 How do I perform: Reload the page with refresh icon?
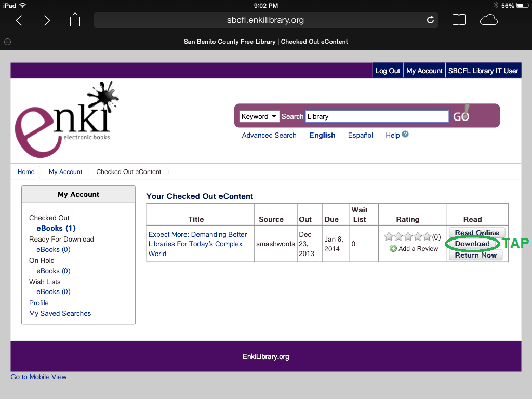pos(430,20)
